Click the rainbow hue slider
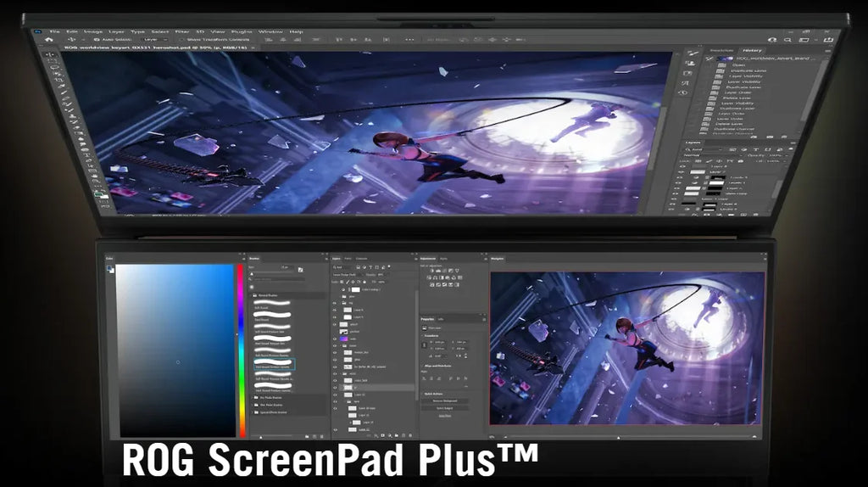The width and height of the screenshot is (868, 487). click(x=242, y=350)
